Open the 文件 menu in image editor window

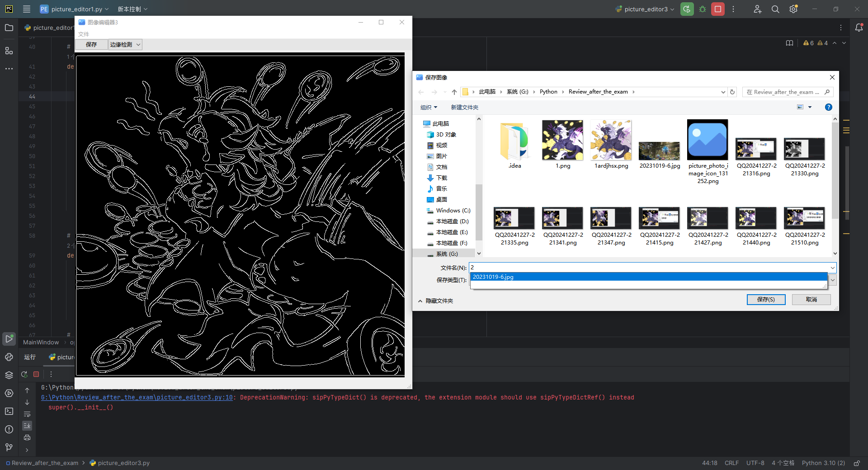point(84,34)
